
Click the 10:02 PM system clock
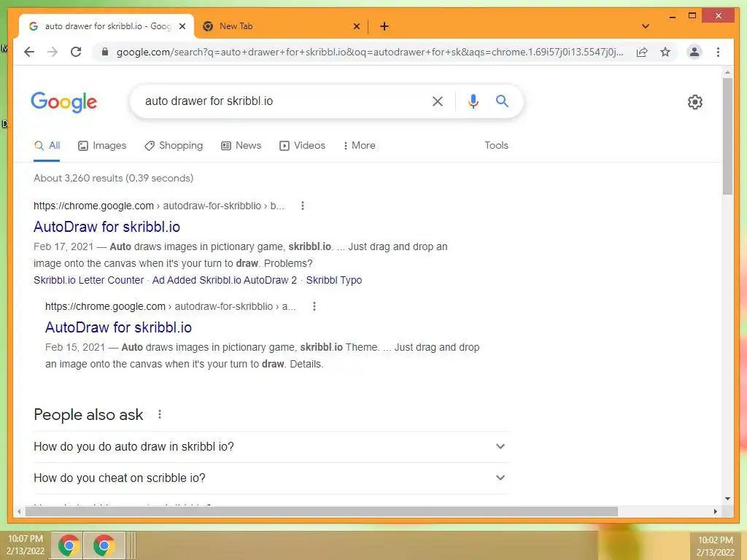715,545
